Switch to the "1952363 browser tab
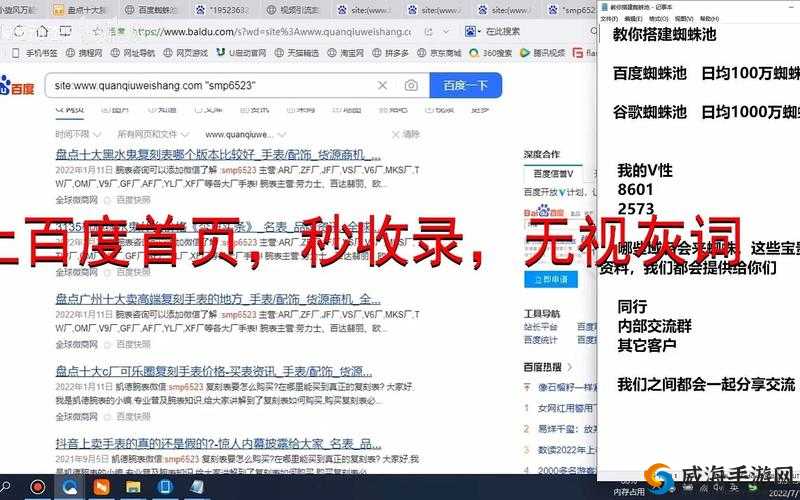800x500 pixels. tap(222, 10)
